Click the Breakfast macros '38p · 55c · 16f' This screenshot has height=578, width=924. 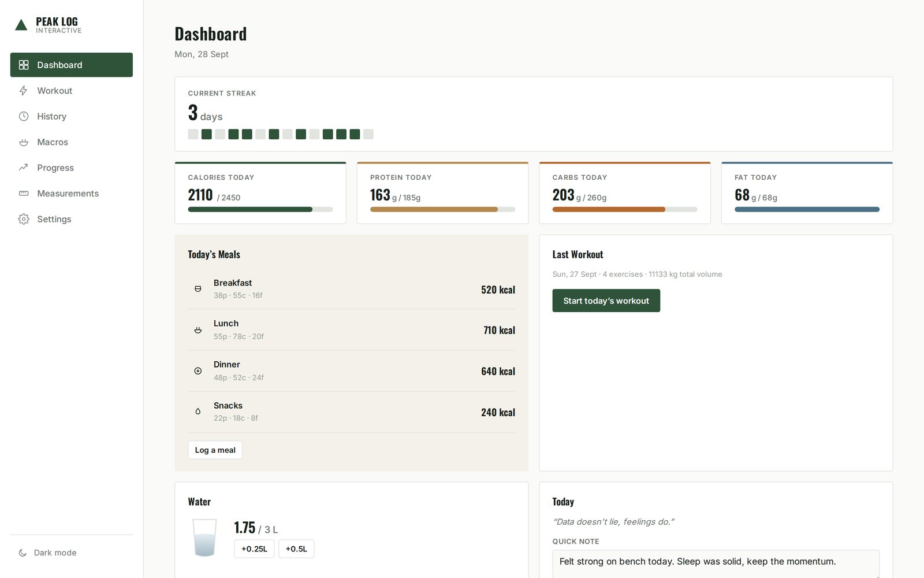[x=238, y=295]
